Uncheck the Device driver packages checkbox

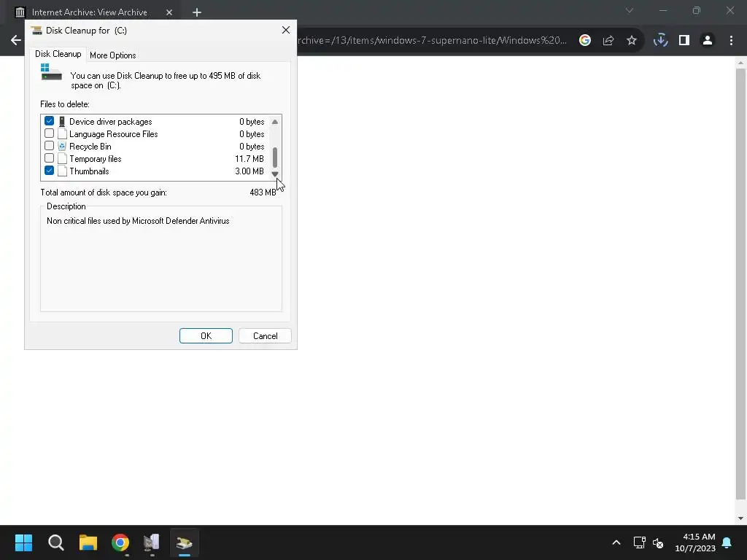(49, 121)
